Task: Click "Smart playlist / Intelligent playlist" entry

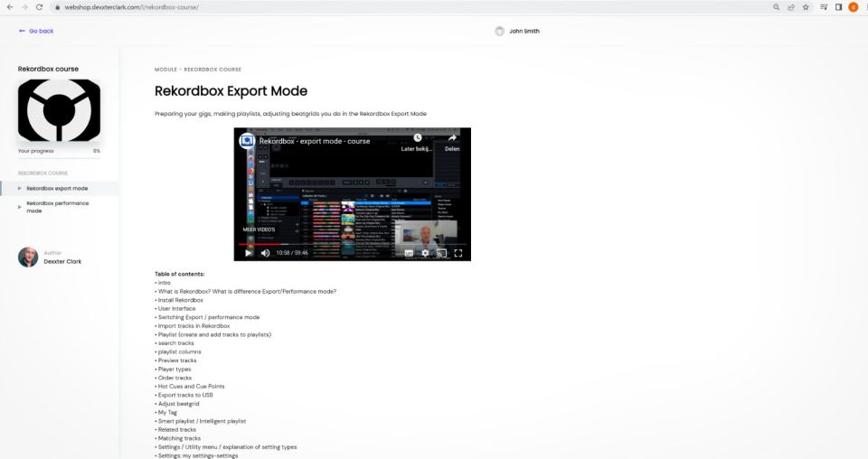Action: pyautogui.click(x=202, y=421)
